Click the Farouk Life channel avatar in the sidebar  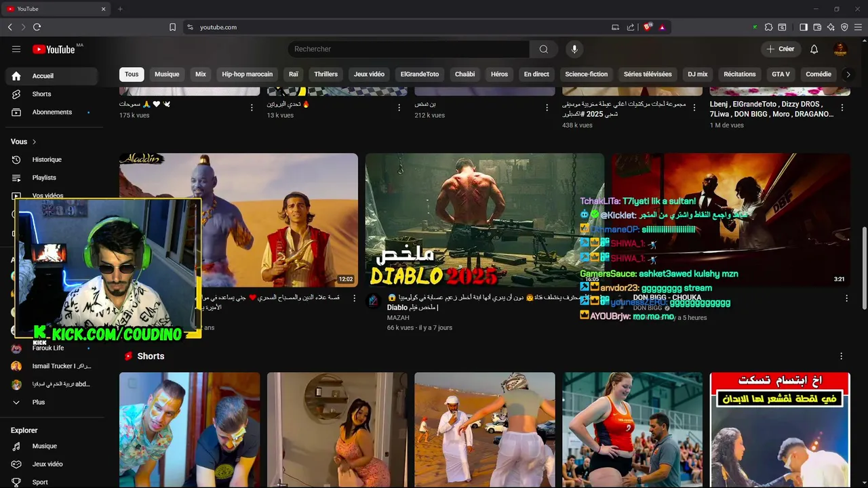16,348
